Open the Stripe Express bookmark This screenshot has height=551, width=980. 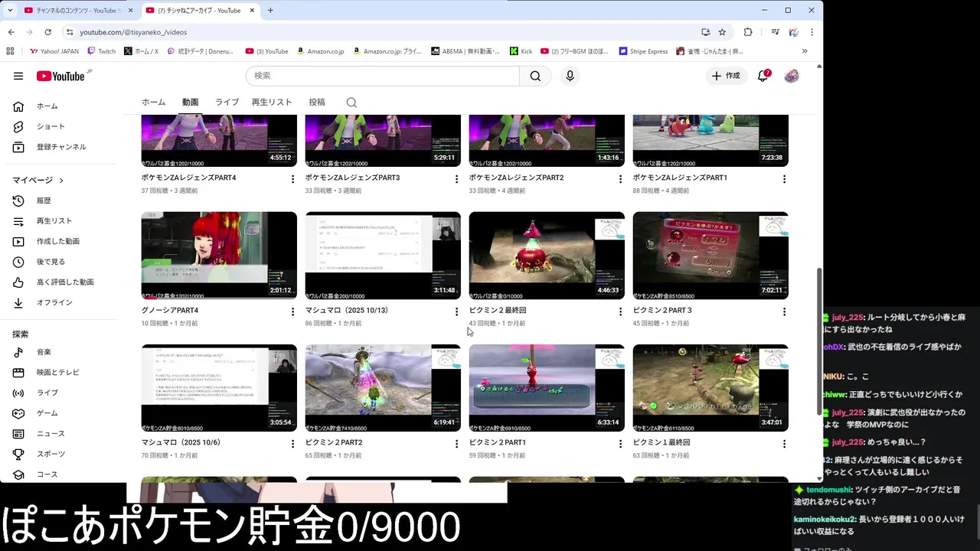643,51
